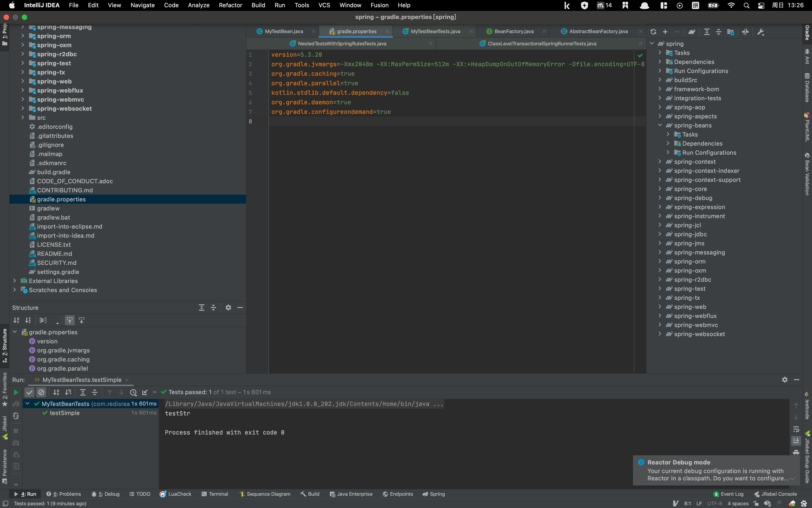812x508 pixels.
Task: Collapse all nodes in Gradle panel
Action: click(718, 32)
